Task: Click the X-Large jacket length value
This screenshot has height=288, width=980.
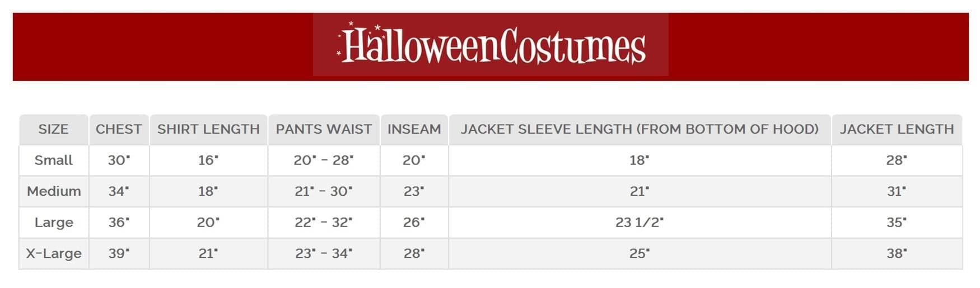Action: 897,253
